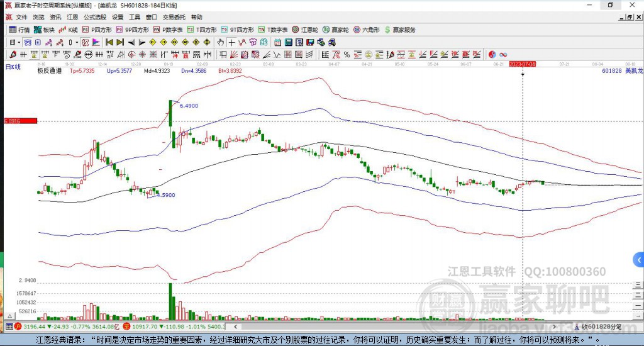This screenshot has width=644, height=346.
Task: Toggle the crosshair cursor tool
Action: pos(231,42)
